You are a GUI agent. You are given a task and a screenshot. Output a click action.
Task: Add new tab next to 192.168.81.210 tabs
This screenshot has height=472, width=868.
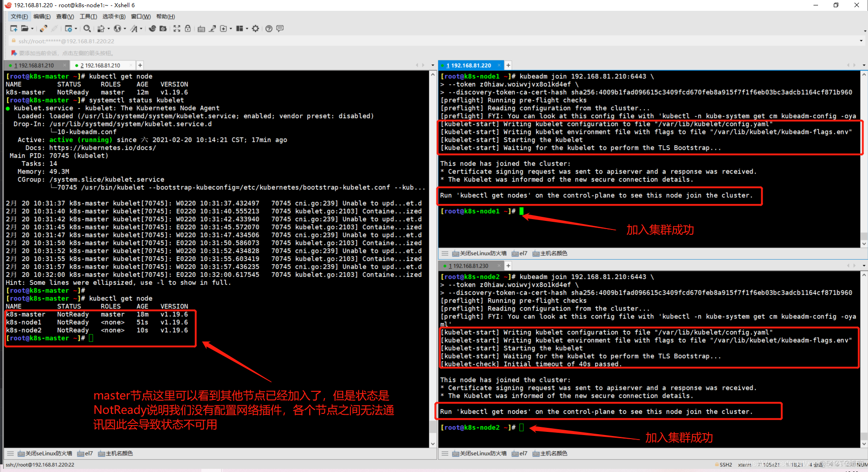tap(140, 65)
